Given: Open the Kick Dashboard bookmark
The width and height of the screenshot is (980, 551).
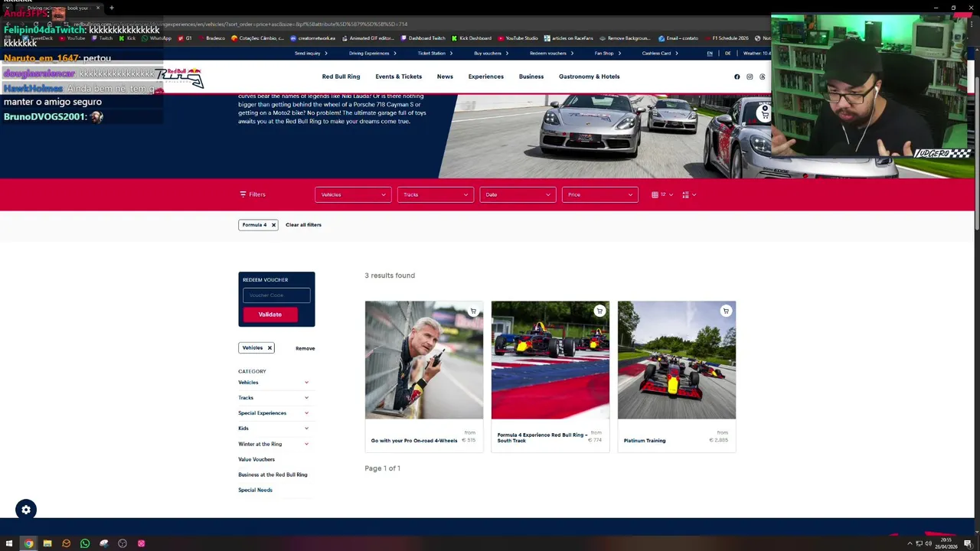Looking at the screenshot, I should 472,38.
